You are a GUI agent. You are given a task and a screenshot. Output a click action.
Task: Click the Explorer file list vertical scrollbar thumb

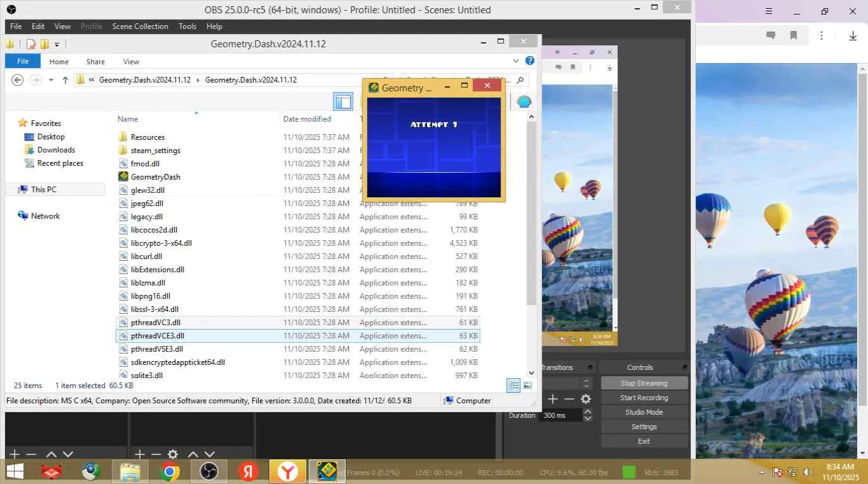531,212
